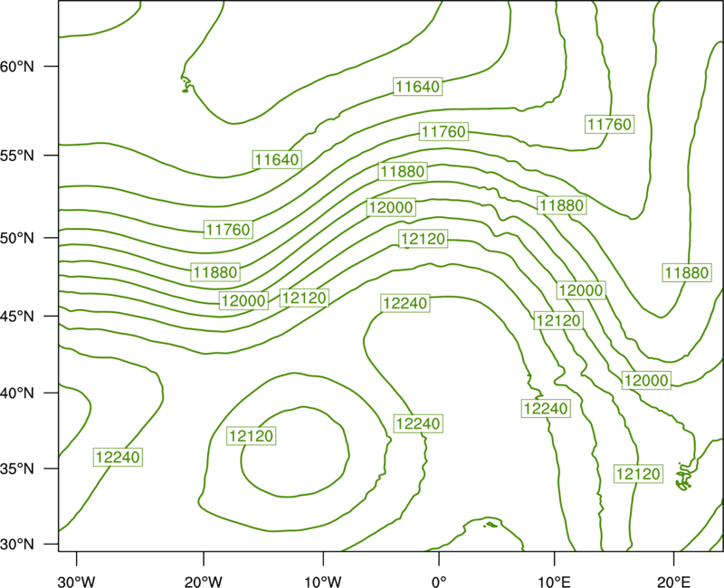Select the 0° longitude axis label

(438, 582)
